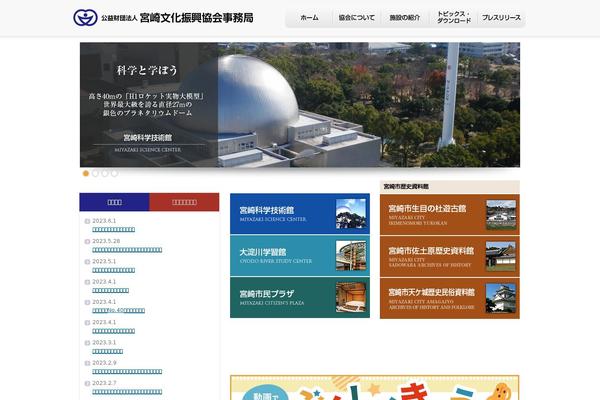The image size is (600, 400).
Task: Click the association heart-shaped logo icon
Action: click(85, 18)
